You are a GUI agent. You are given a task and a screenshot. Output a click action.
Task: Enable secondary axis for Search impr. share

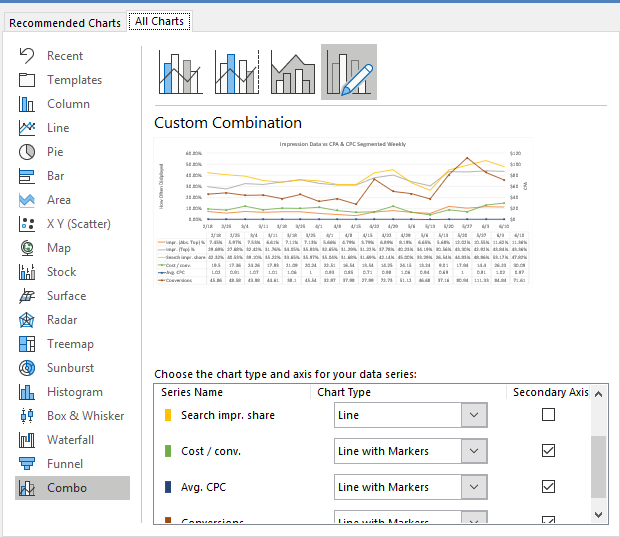coord(548,415)
